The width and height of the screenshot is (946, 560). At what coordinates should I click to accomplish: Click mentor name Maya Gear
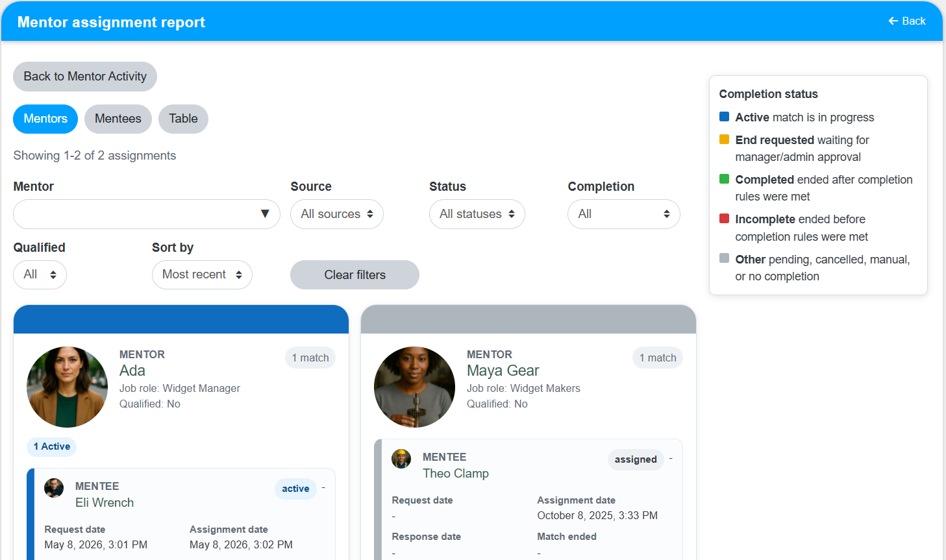click(503, 371)
